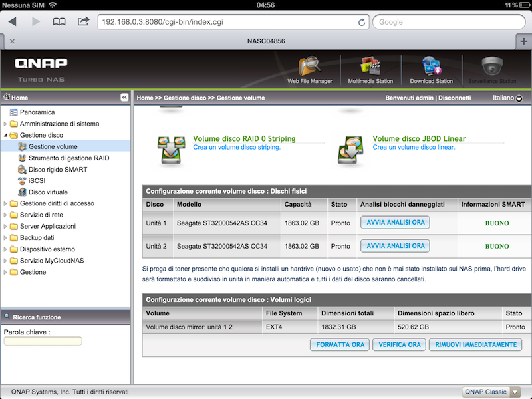Collapse the left sidebar with double-arrow icon
532x399 pixels.
tap(124, 98)
